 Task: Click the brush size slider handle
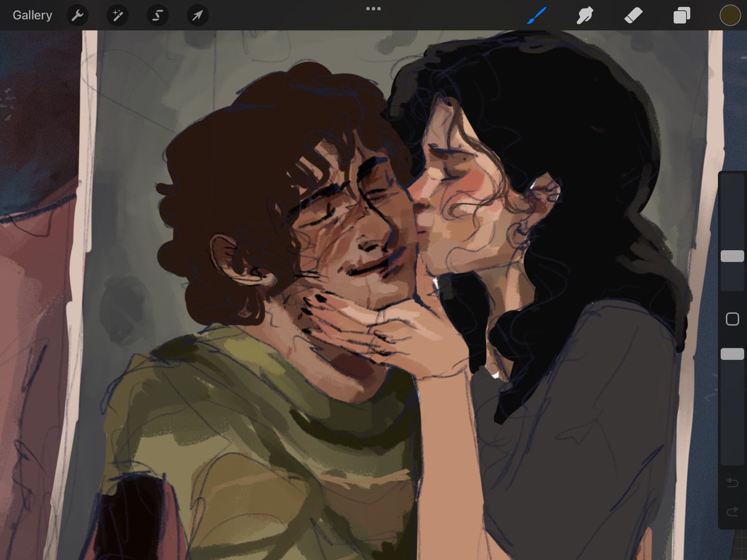pyautogui.click(x=732, y=256)
